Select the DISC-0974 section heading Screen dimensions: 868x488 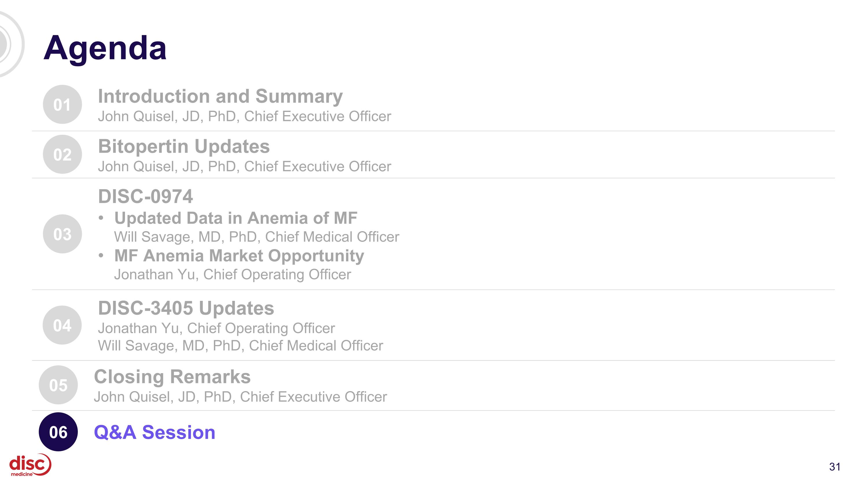145,196
